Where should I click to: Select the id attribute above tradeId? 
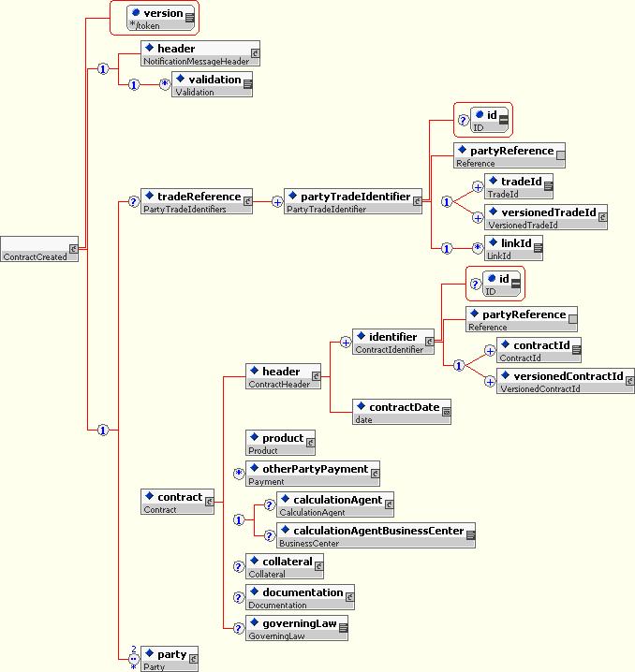click(x=492, y=120)
